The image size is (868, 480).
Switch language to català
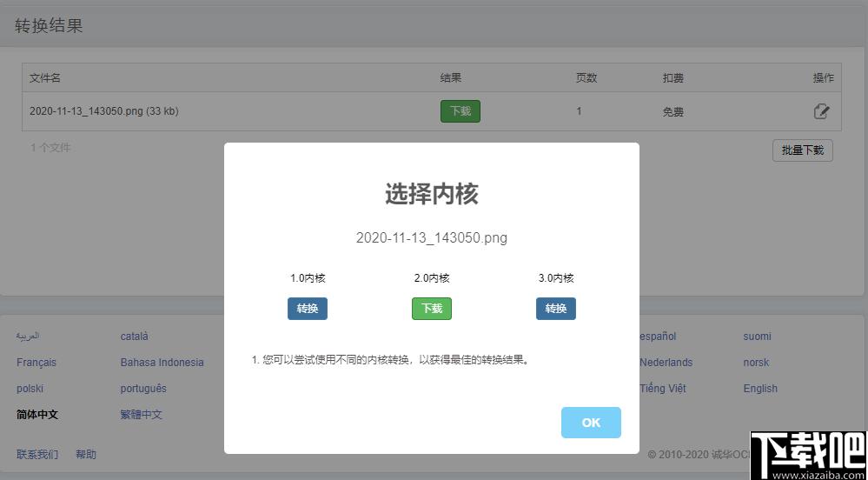[x=134, y=337]
